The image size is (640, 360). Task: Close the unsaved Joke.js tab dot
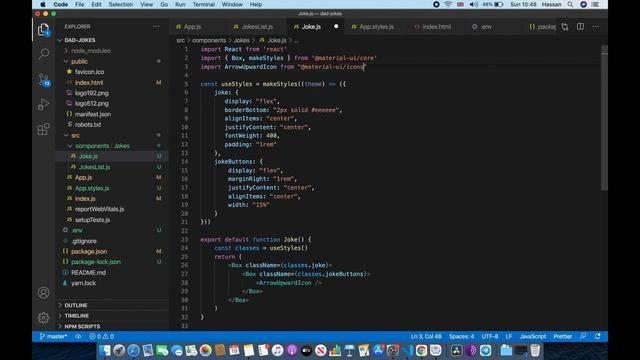(336, 27)
